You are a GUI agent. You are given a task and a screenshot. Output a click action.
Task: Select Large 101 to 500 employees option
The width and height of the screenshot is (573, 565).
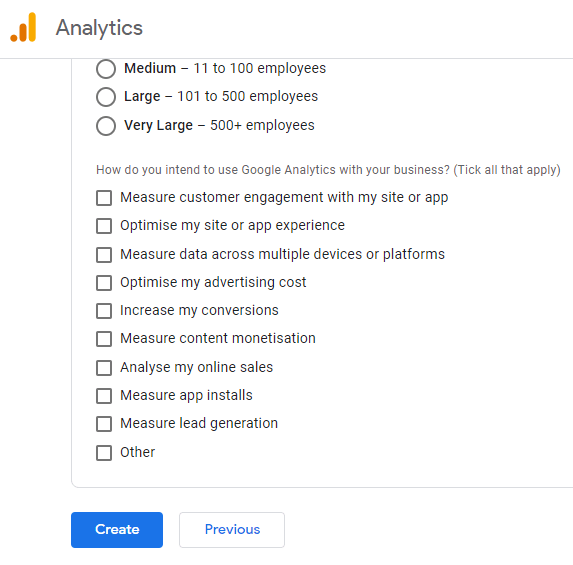coord(106,97)
